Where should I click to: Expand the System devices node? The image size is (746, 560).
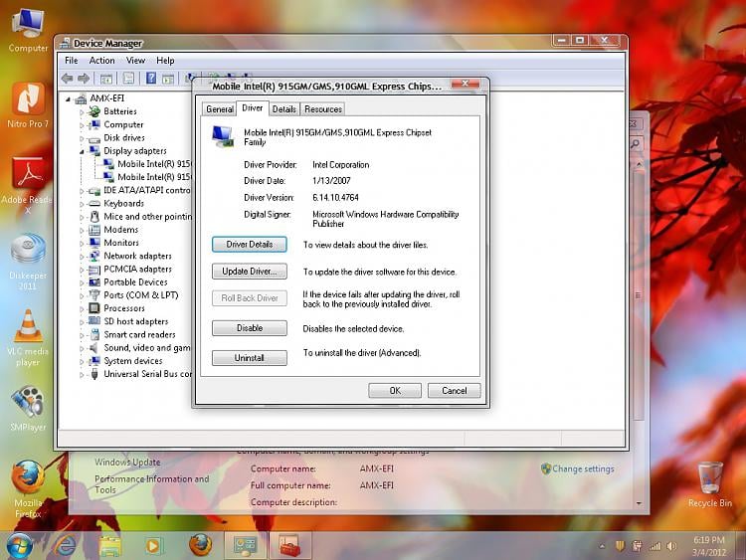(82, 362)
